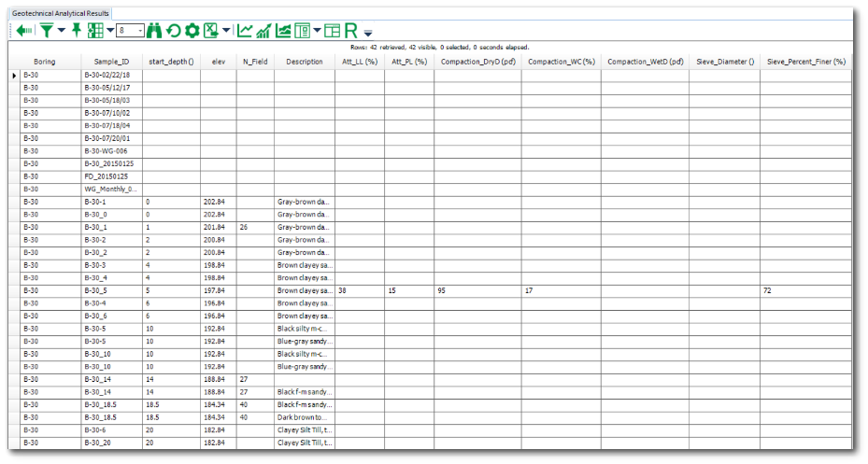Click the Description cell in the B-30_18.5 row
Viewport: 868px width, 464px height.
304,404
